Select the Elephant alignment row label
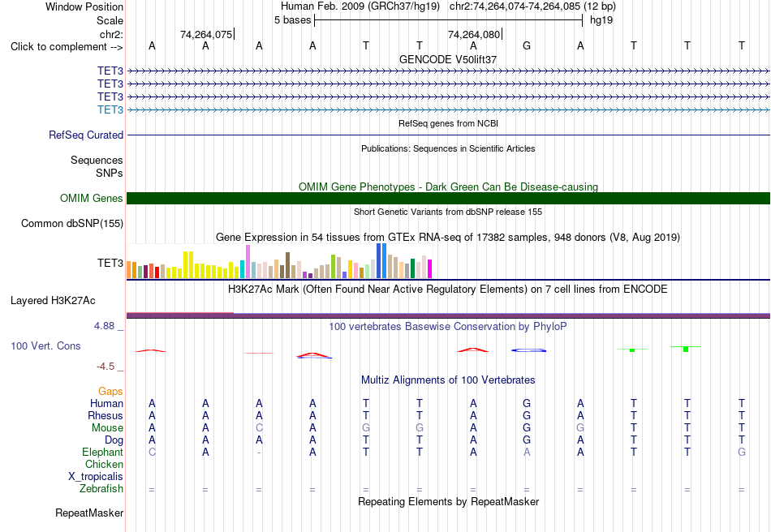 pyautogui.click(x=102, y=453)
